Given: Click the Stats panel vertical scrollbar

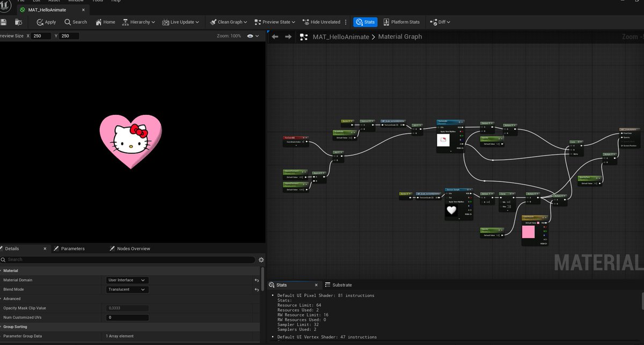Looking at the screenshot, I should 642,301.
